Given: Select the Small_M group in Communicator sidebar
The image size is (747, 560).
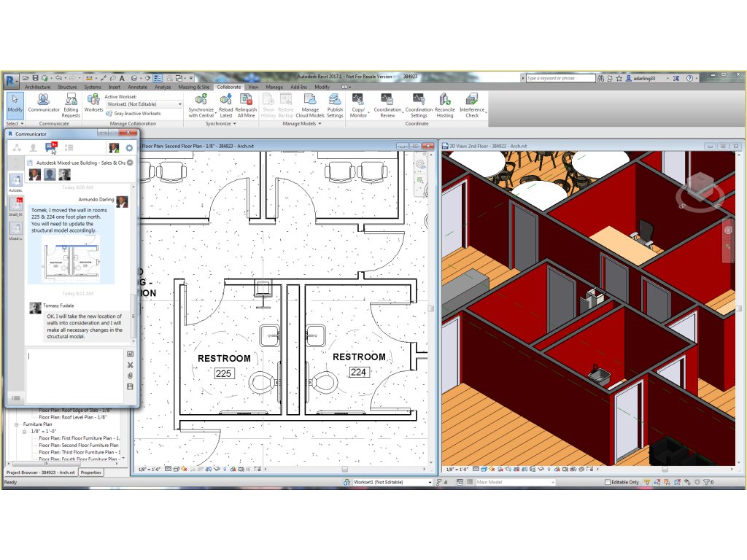Looking at the screenshot, I should [x=16, y=206].
